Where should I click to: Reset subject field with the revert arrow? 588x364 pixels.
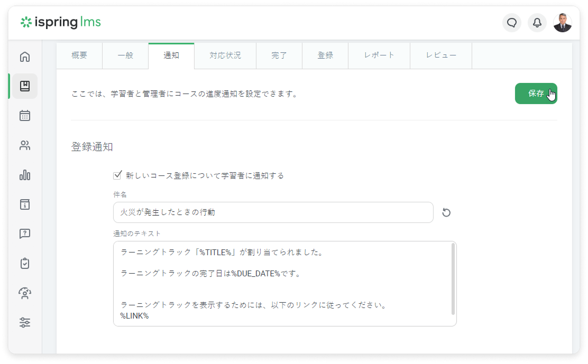446,212
